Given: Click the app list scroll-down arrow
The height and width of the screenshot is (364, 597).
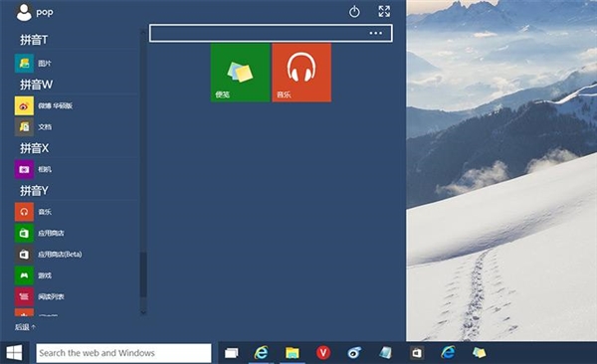Looking at the screenshot, I should pyautogui.click(x=143, y=312).
